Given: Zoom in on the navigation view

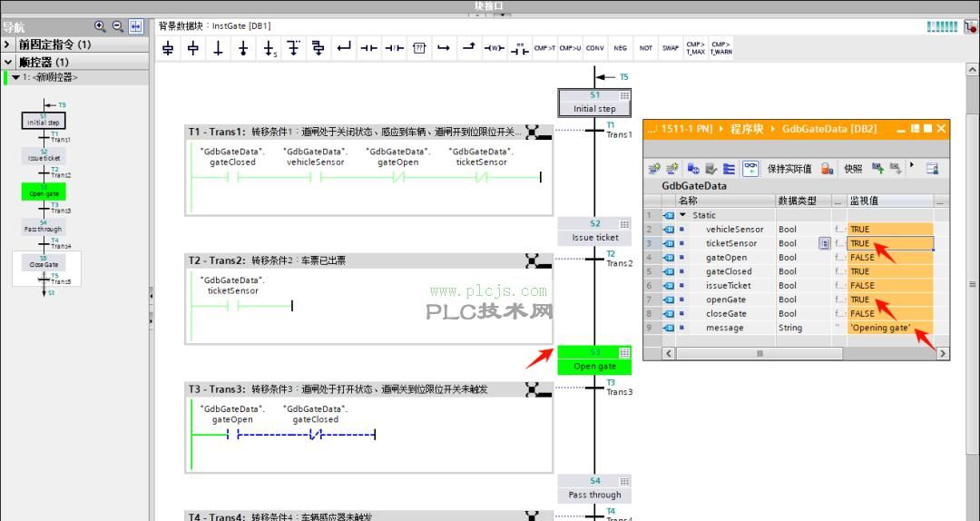Looking at the screenshot, I should click(x=100, y=26).
